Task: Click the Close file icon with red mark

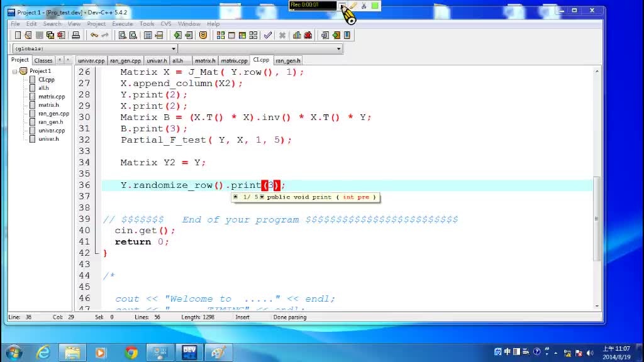Action: point(61,35)
